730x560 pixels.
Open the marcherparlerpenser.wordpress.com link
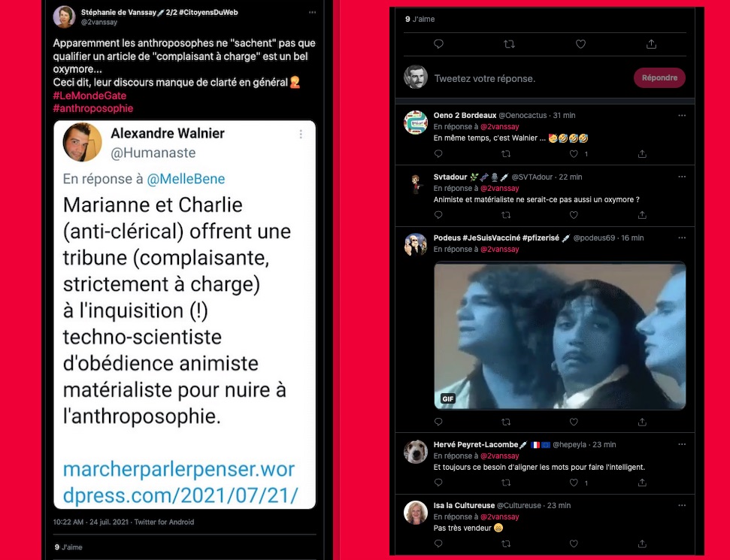point(180,483)
